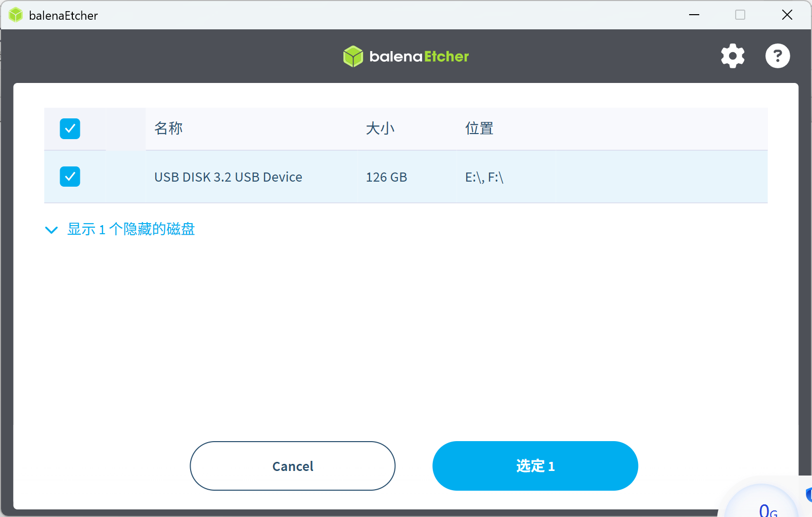The image size is (812, 517).
Task: Click the Etcher cube icon in the title bar
Action: tap(16, 15)
